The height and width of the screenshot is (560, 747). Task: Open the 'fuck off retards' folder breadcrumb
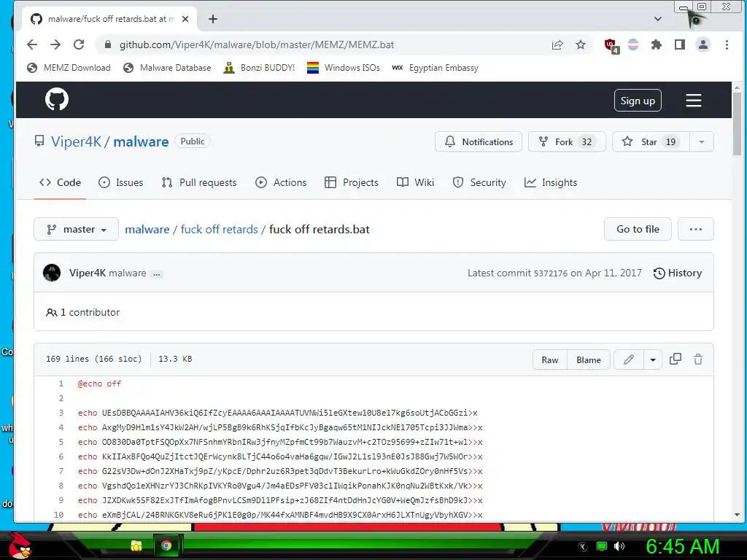(x=219, y=229)
